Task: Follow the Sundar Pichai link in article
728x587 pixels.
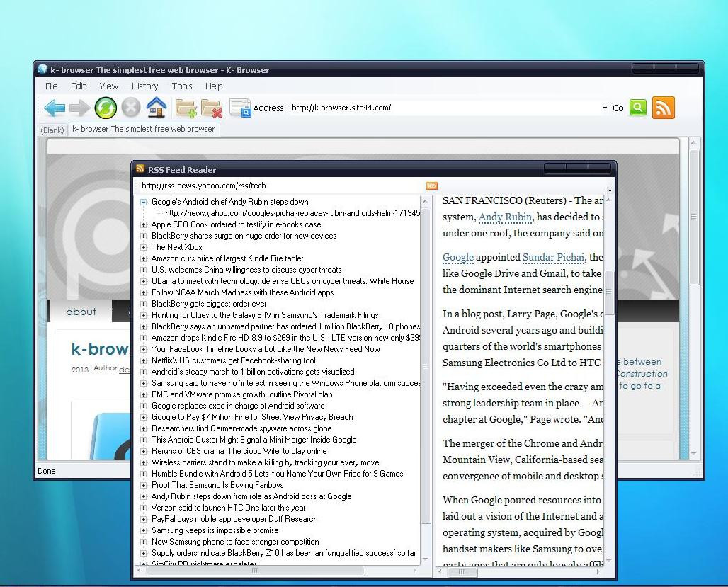Action: 553,257
